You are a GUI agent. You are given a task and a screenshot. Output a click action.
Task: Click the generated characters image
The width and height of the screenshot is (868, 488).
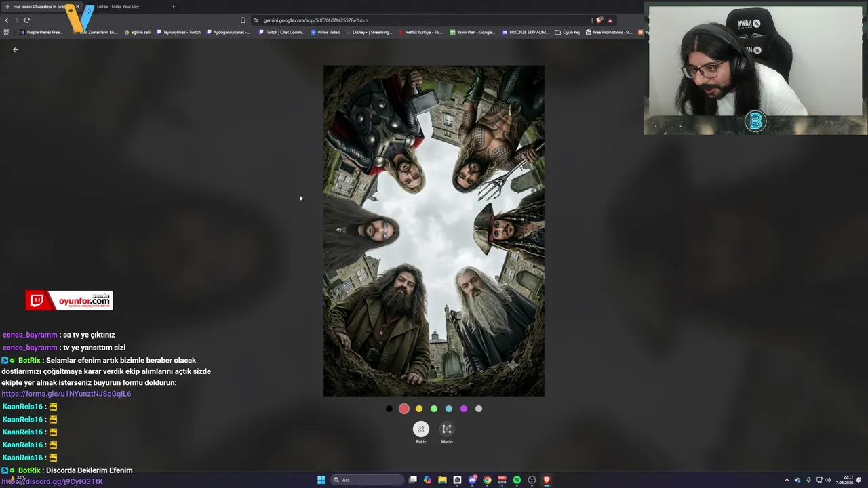click(434, 231)
